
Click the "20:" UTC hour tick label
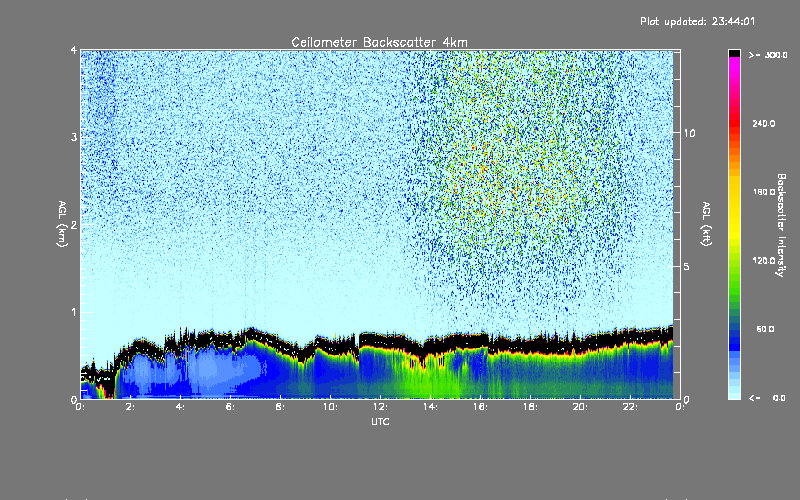[580, 407]
